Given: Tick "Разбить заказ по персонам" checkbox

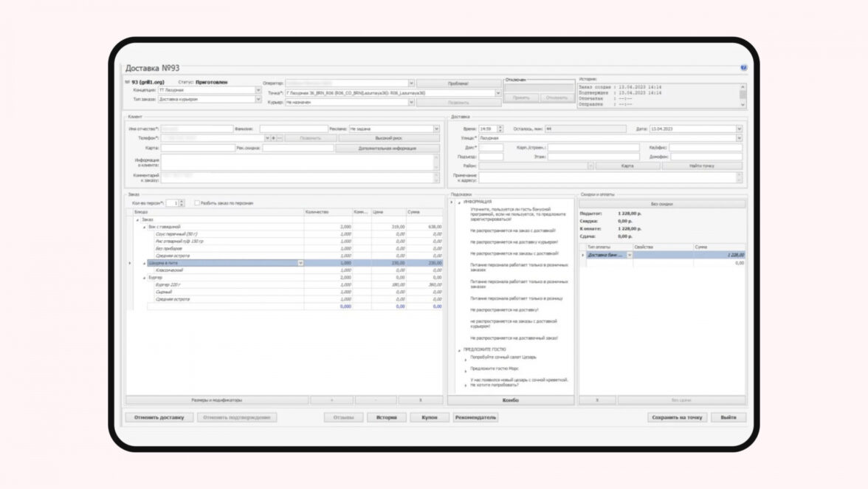Looking at the screenshot, I should click(x=196, y=203).
